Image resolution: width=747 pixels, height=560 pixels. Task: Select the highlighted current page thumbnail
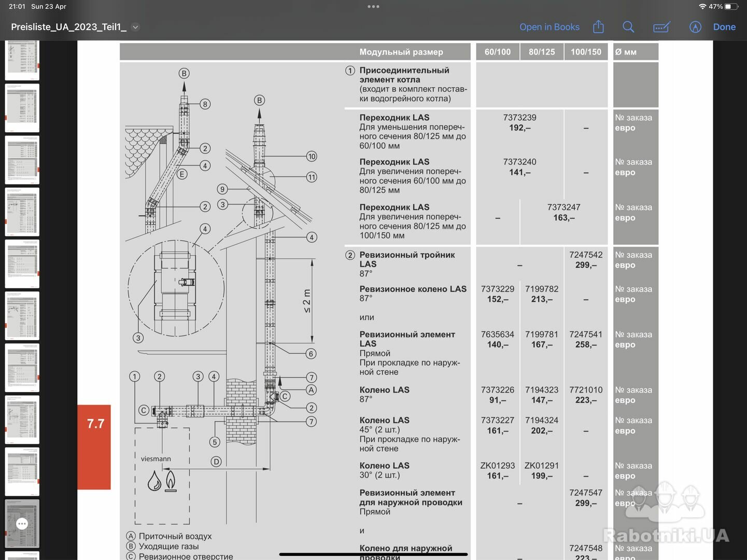click(22, 523)
